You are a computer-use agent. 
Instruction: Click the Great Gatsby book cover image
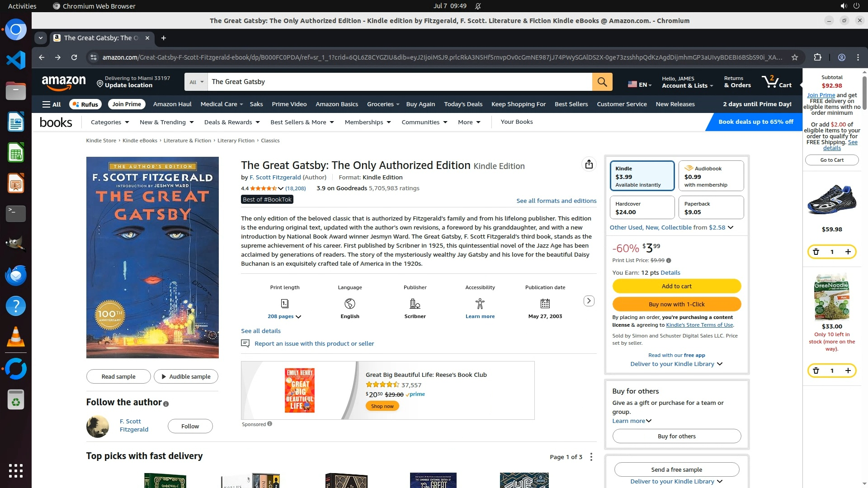click(x=152, y=258)
